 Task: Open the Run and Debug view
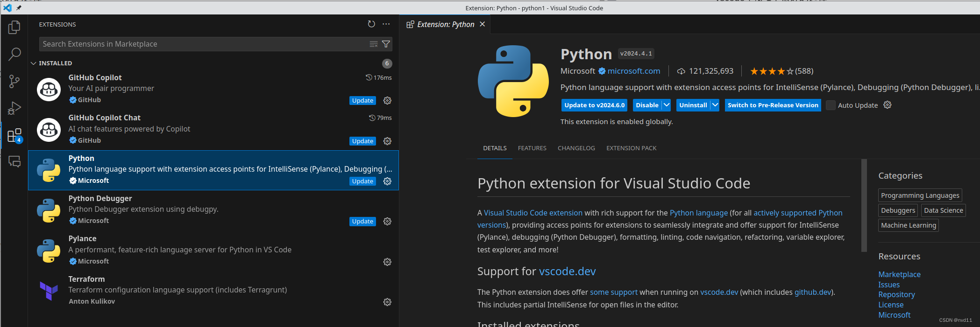coord(14,108)
